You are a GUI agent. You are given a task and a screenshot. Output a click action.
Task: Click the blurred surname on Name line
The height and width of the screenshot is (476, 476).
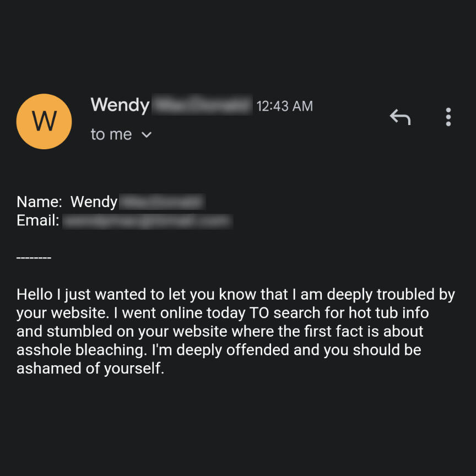click(162, 202)
